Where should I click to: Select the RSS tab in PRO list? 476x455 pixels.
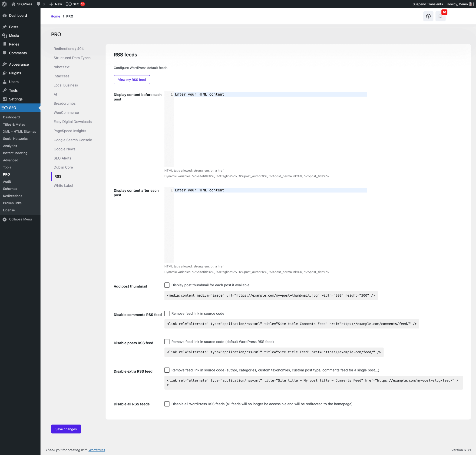(x=58, y=177)
